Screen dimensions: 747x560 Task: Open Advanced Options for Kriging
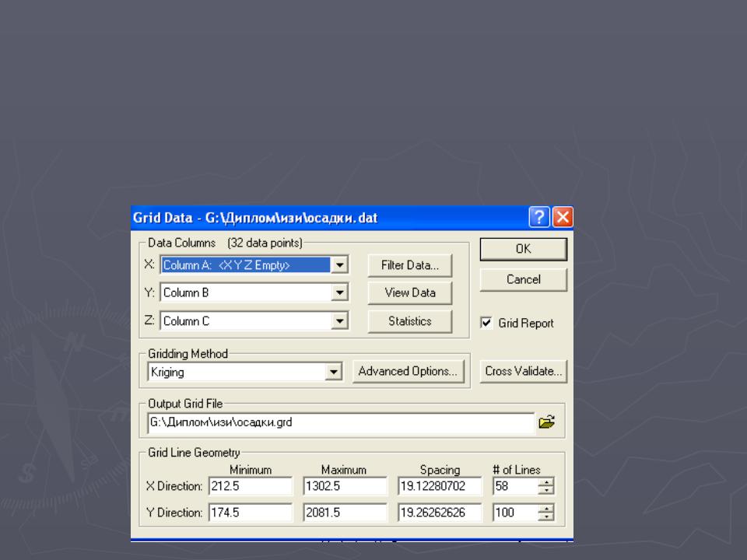point(408,372)
